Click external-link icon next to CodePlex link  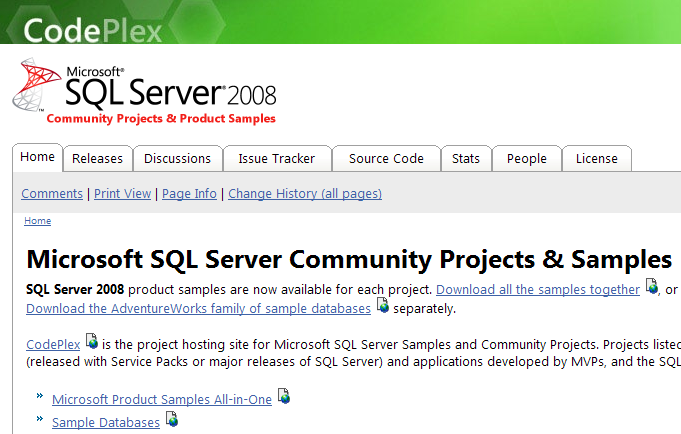92,341
